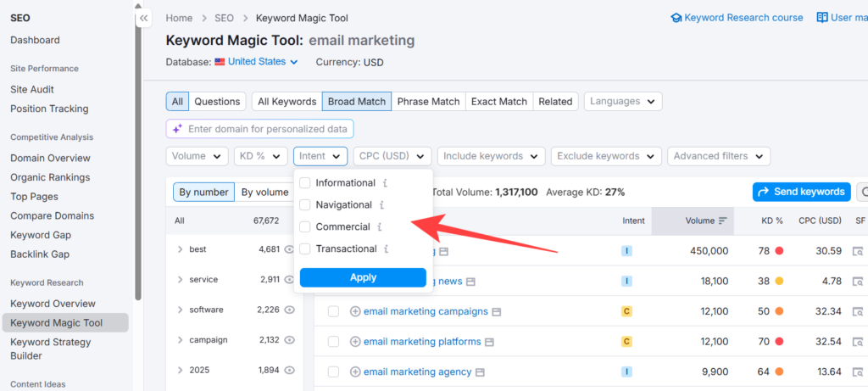Open the Include keywords dropdown

[492, 156]
